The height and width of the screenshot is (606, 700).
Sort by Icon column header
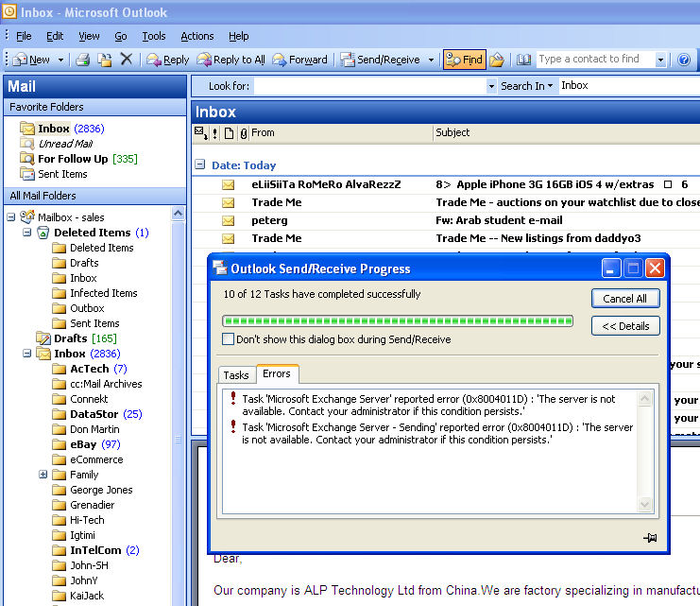click(x=229, y=133)
